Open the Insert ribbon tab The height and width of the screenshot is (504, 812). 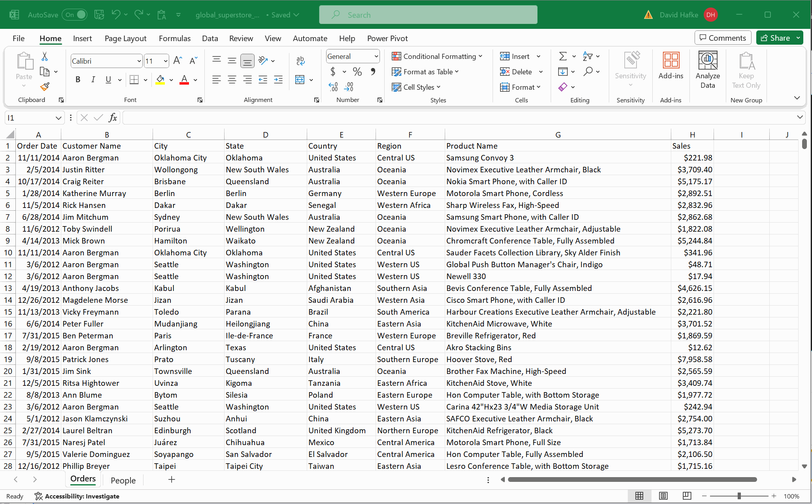pyautogui.click(x=82, y=38)
